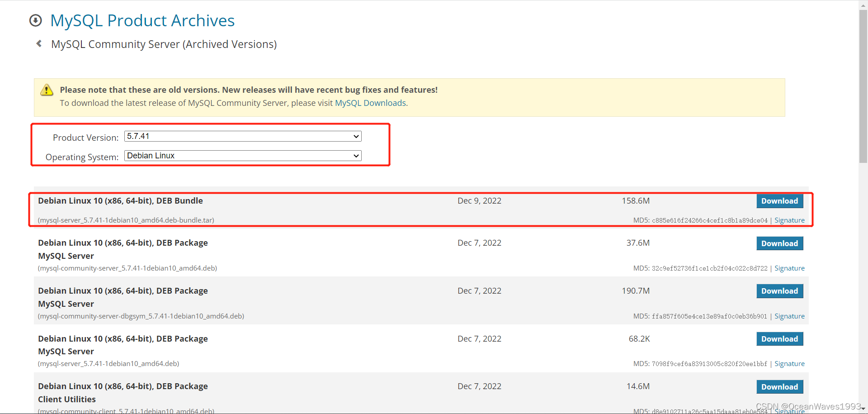Click the MySQL Community Server (Archived Versions) subtitle
868x414 pixels.
pos(164,44)
